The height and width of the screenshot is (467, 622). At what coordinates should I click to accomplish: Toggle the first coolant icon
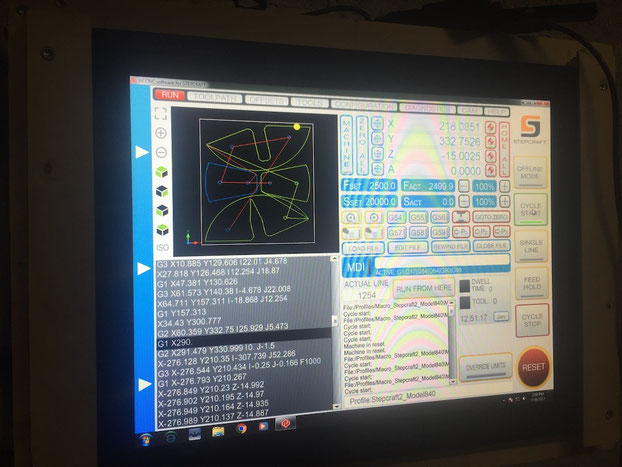(351, 233)
